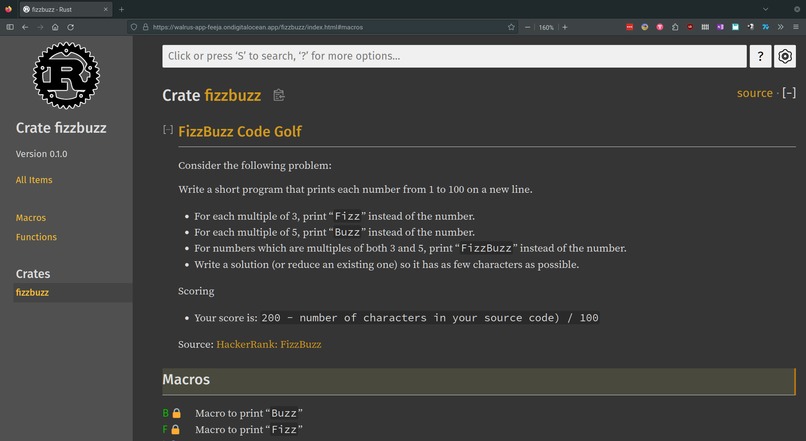The width and height of the screenshot is (806, 441).
Task: Show more extensions with double chevron
Action: point(780,27)
